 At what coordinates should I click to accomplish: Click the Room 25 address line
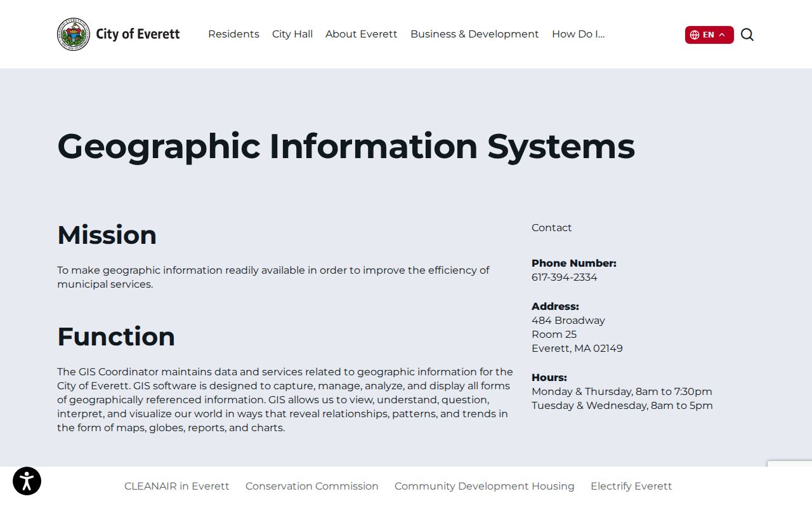554,335
